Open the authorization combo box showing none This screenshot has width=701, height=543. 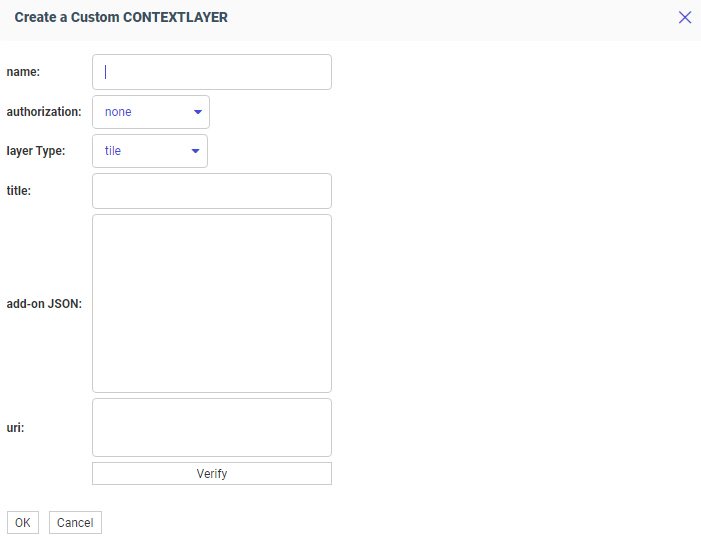tap(150, 112)
